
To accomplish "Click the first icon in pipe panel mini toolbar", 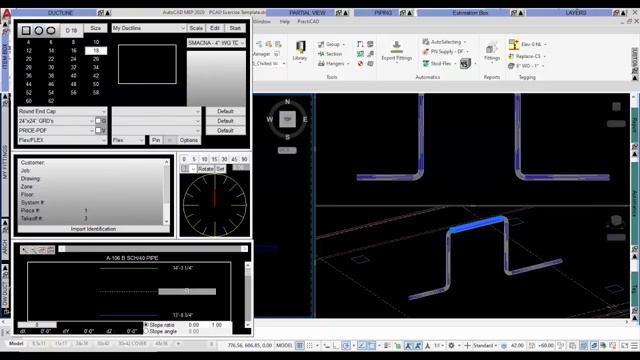I will tap(25, 250).
